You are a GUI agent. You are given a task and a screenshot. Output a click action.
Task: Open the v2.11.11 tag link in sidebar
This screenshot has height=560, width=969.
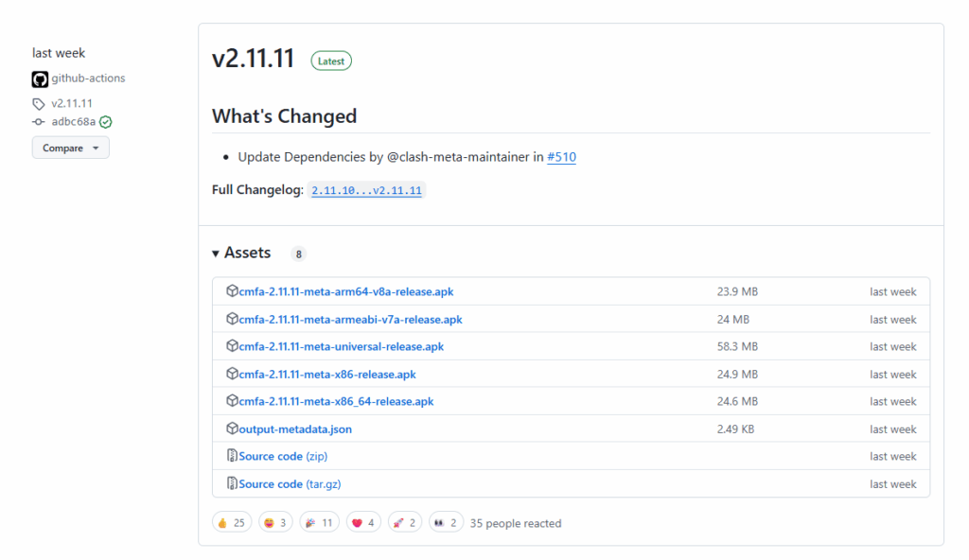72,103
